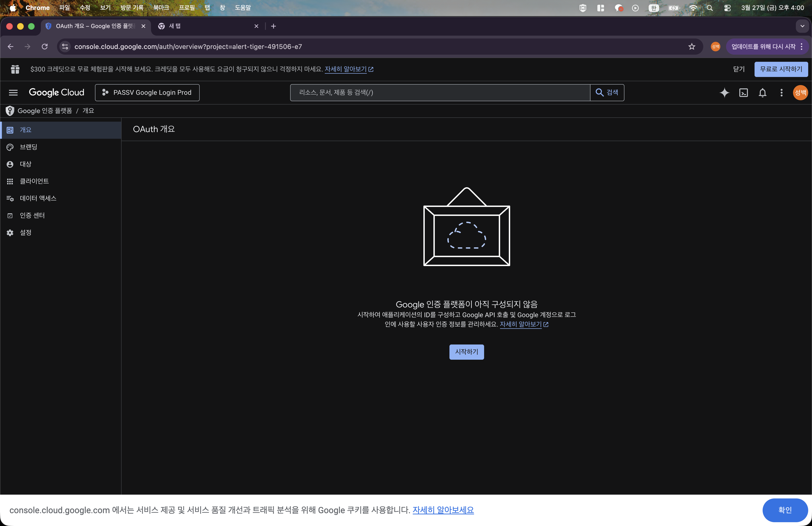The width and height of the screenshot is (812, 526).
Task: Open Gemini assistant in the top bar
Action: coord(724,92)
